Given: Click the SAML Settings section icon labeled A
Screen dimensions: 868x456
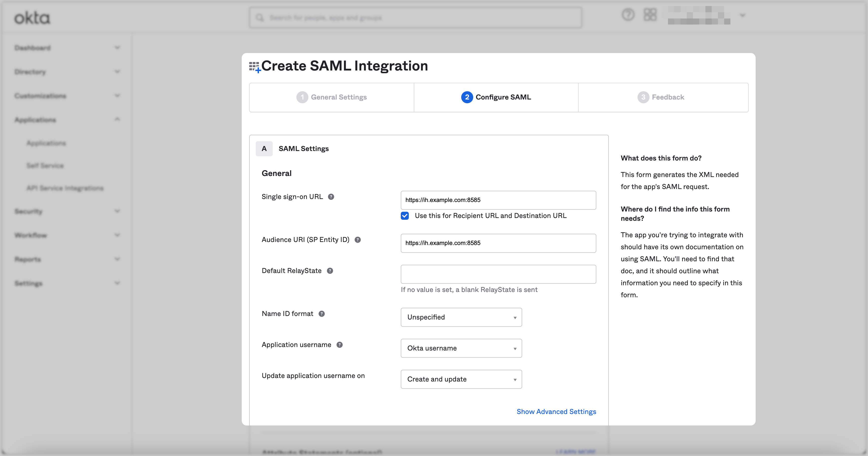Looking at the screenshot, I should point(264,148).
